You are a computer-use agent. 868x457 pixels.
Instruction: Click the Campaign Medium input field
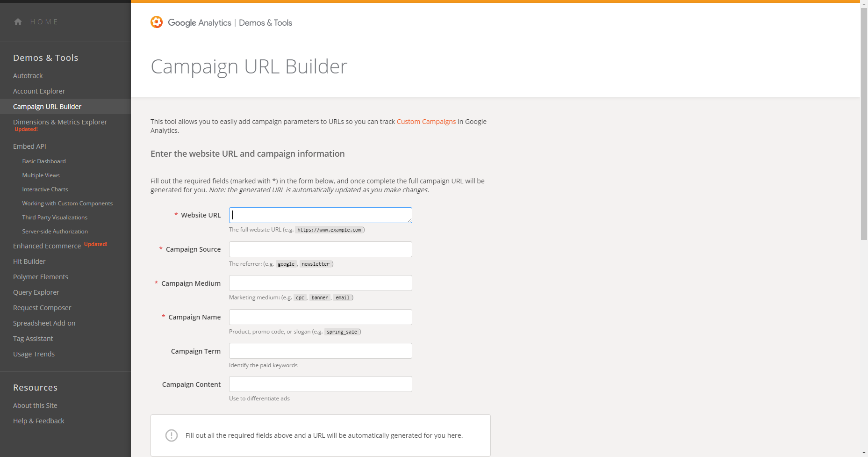[321, 283]
